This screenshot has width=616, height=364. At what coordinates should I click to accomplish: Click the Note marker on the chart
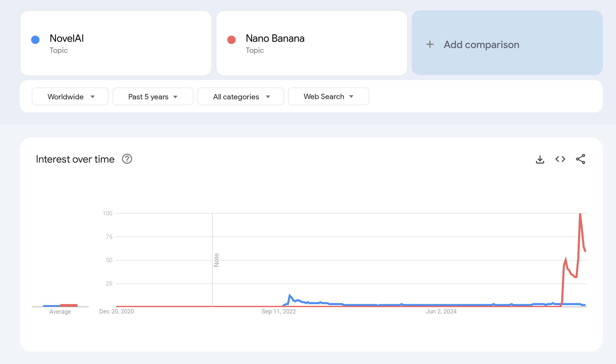216,260
